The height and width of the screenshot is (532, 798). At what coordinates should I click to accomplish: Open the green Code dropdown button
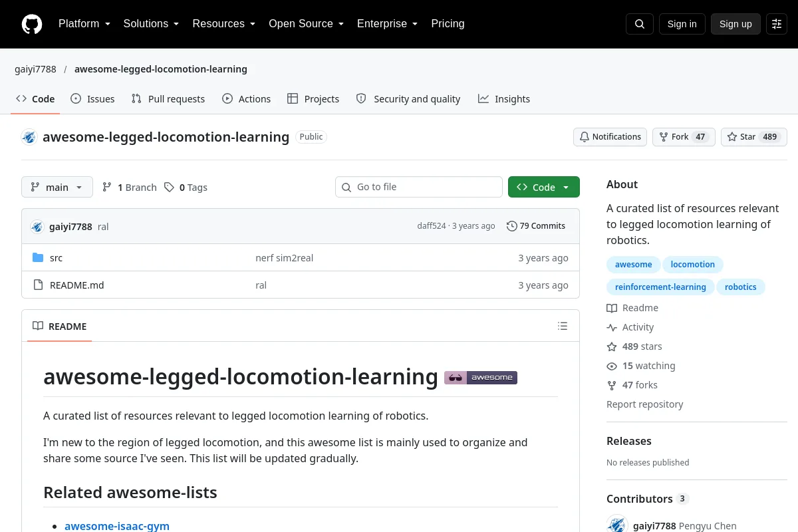[x=544, y=187]
